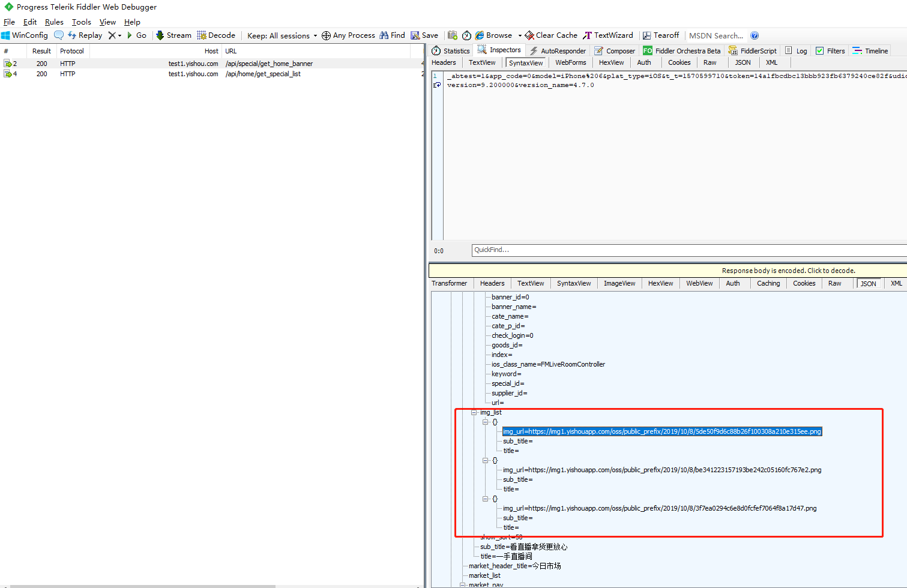The image size is (907, 588).
Task: Sort sessions by URL column header
Action: pyautogui.click(x=316, y=51)
